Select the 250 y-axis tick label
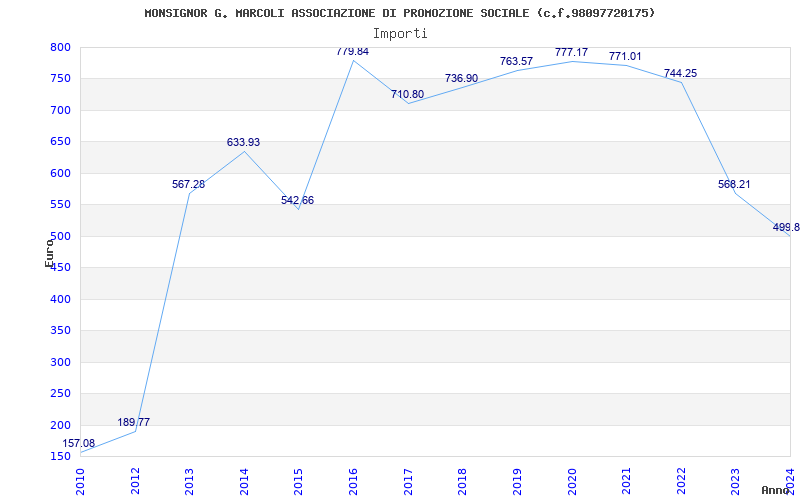The height and width of the screenshot is (500, 800). (60, 394)
